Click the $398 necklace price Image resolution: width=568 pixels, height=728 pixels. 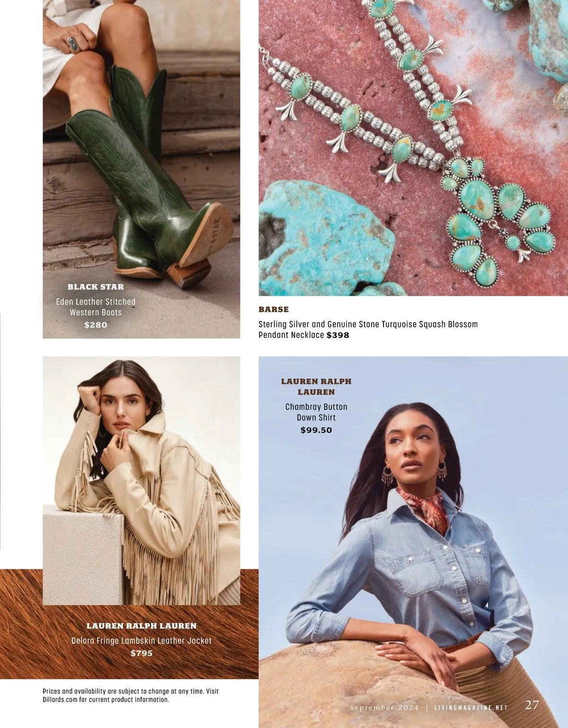(338, 335)
